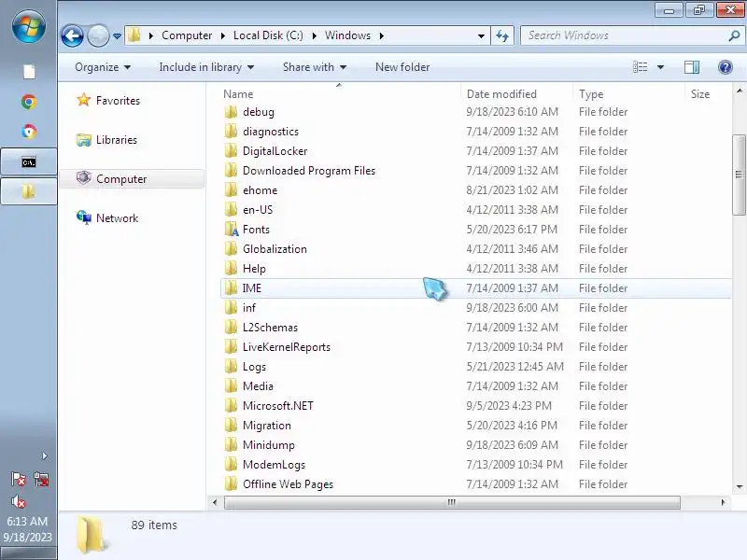Select the debug folder icon
This screenshot has width=747, height=560.
click(231, 112)
